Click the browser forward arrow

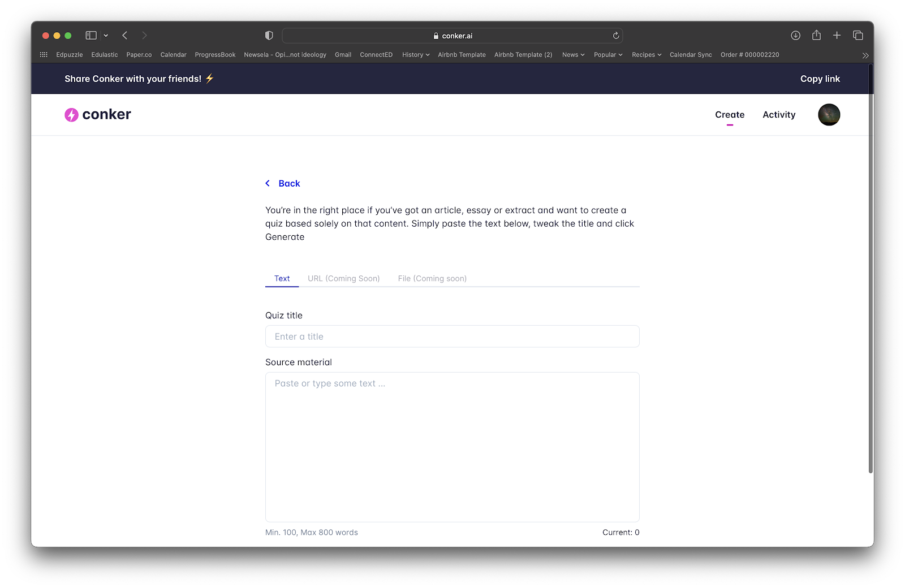[144, 35]
